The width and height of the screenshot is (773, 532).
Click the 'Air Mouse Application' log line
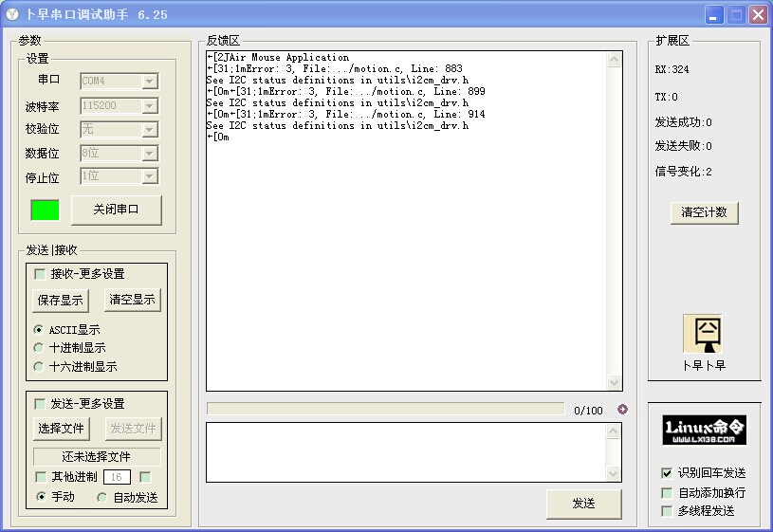point(278,57)
